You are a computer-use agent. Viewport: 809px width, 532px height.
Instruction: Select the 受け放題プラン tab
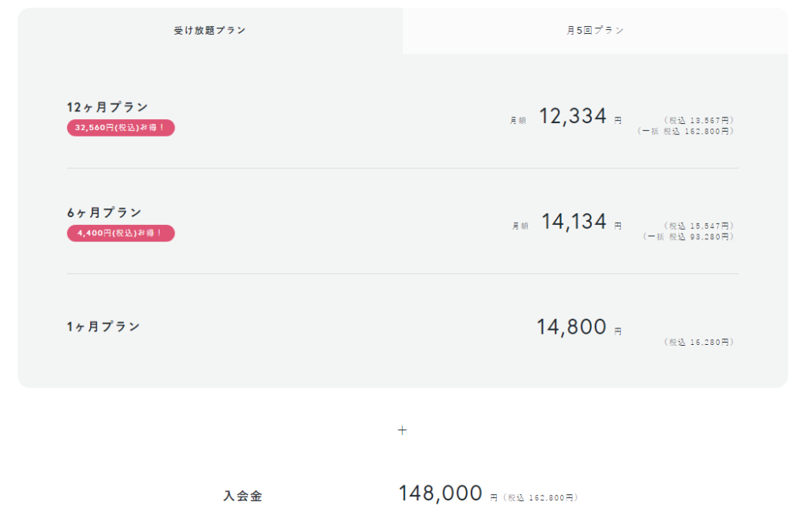[x=210, y=31]
